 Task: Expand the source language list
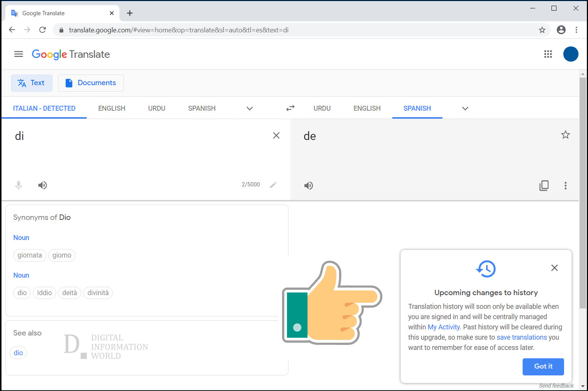pyautogui.click(x=249, y=108)
